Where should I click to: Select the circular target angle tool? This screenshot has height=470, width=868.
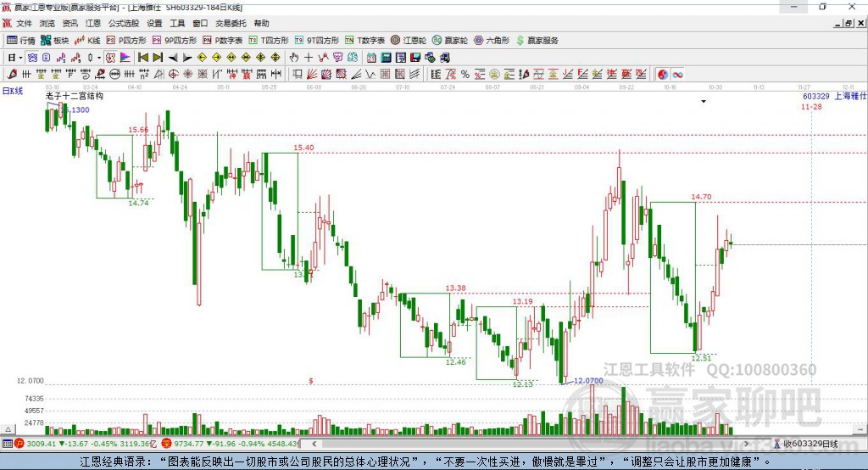click(x=173, y=74)
